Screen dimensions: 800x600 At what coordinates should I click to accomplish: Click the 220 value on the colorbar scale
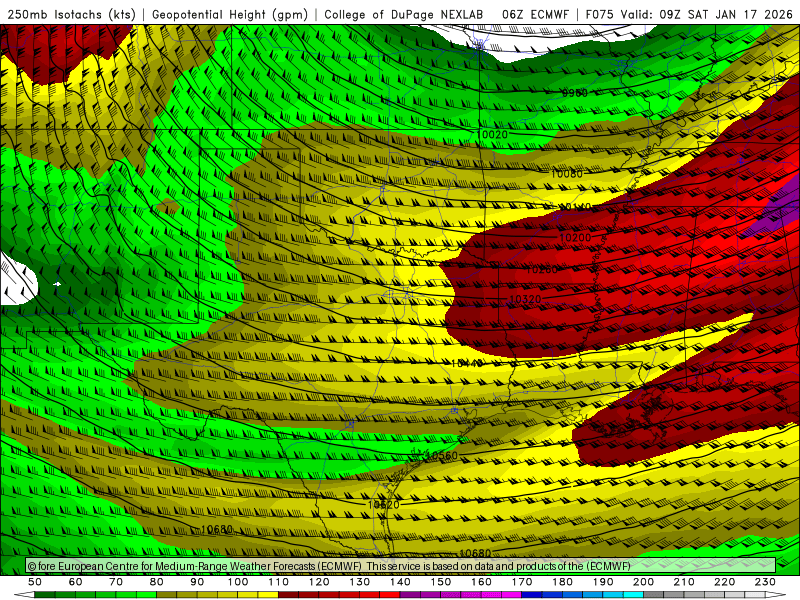[724, 582]
